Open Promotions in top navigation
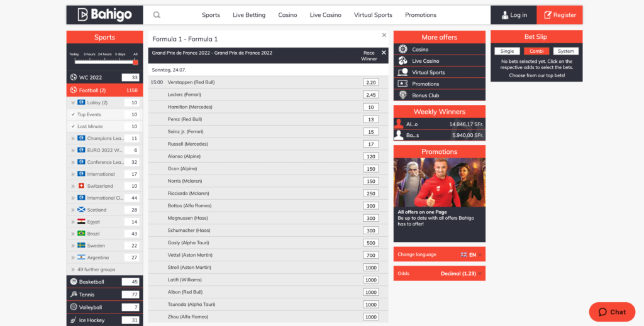Image resolution: width=644 pixels, height=326 pixels. pos(421,15)
